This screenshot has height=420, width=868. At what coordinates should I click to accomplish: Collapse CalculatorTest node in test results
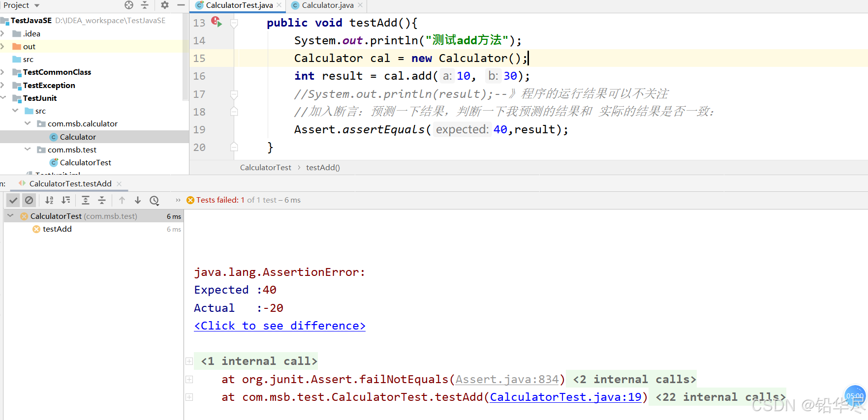10,216
